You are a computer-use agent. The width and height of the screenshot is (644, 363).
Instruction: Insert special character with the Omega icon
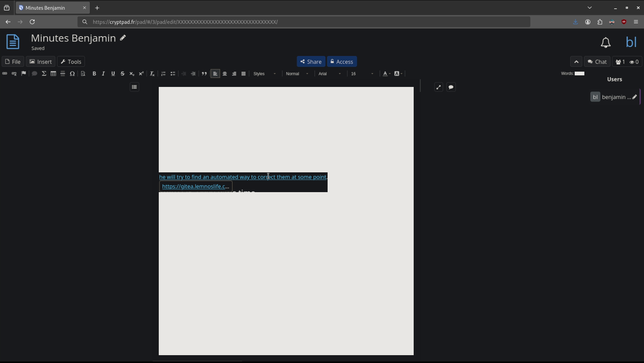coord(72,74)
